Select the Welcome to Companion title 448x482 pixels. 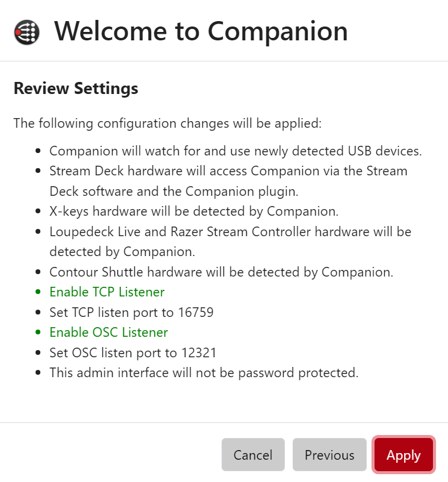201,31
